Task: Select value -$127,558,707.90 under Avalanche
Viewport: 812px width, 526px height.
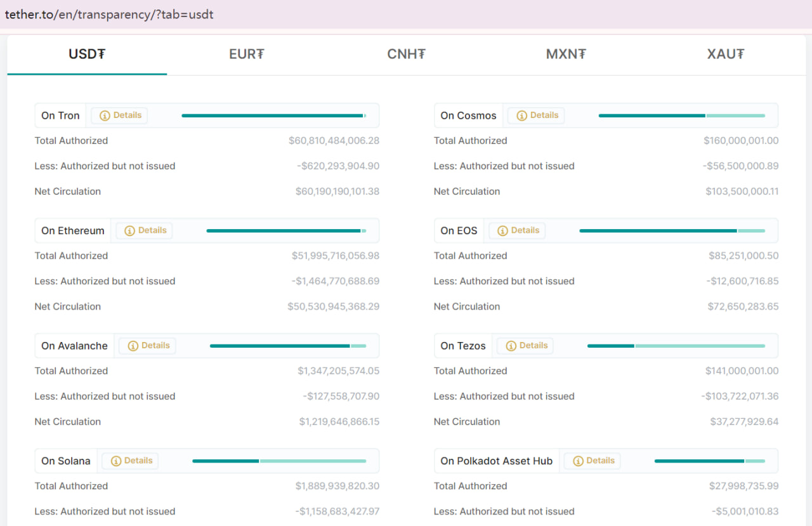Action: click(341, 397)
